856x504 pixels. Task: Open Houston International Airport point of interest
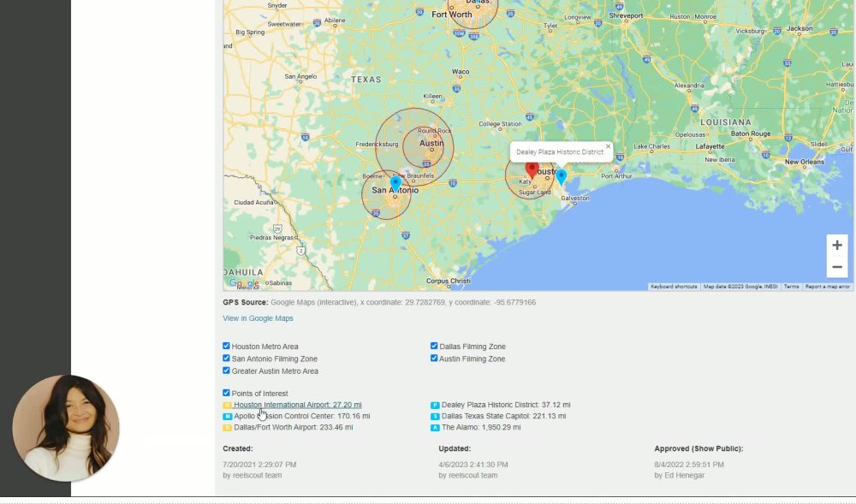tap(298, 405)
